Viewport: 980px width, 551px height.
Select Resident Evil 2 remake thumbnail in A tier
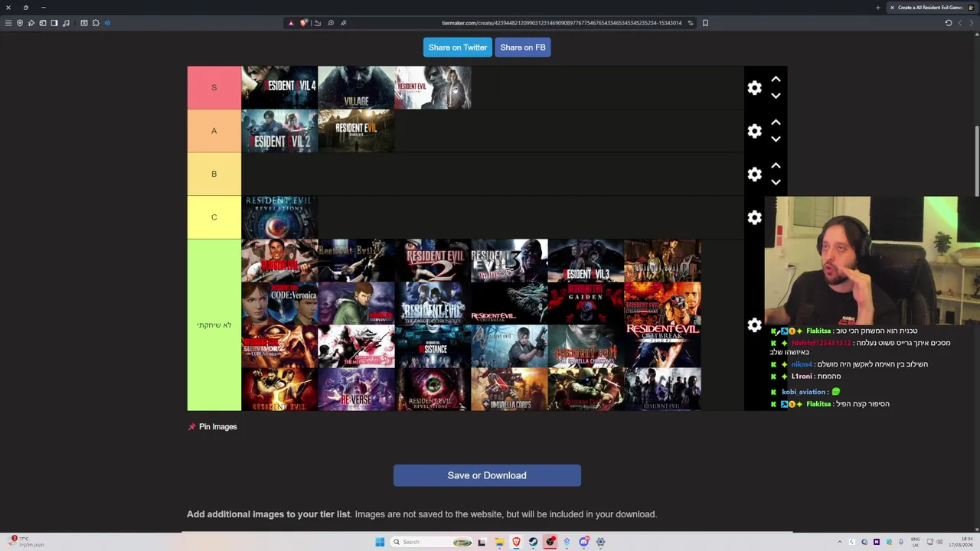(x=279, y=131)
